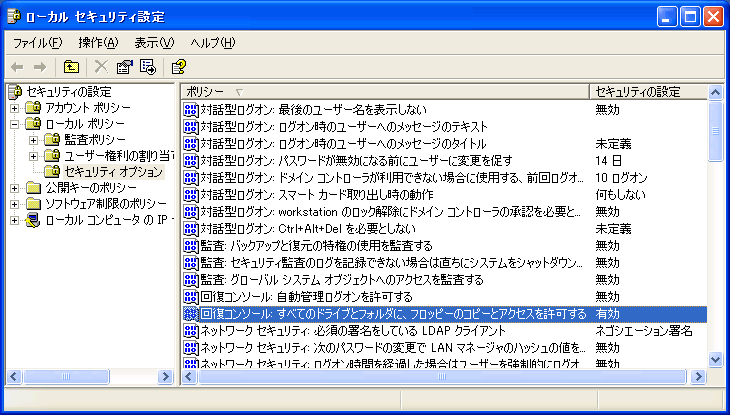Click the icon of the Ctrl+Alt+Del policy row

191,228
